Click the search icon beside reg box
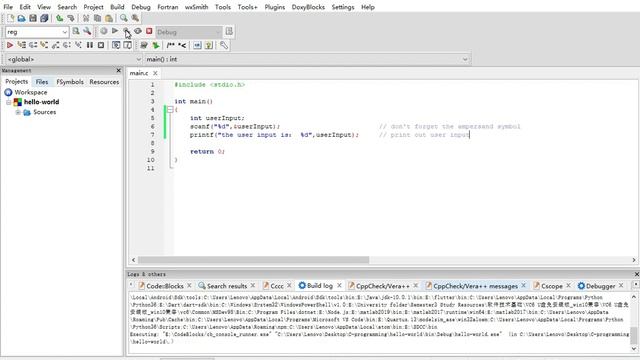640x360 pixels. click(76, 31)
